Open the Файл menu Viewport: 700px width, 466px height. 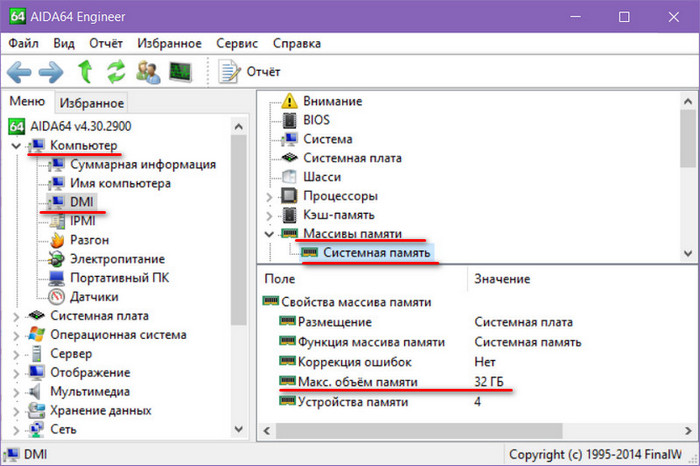coord(25,44)
